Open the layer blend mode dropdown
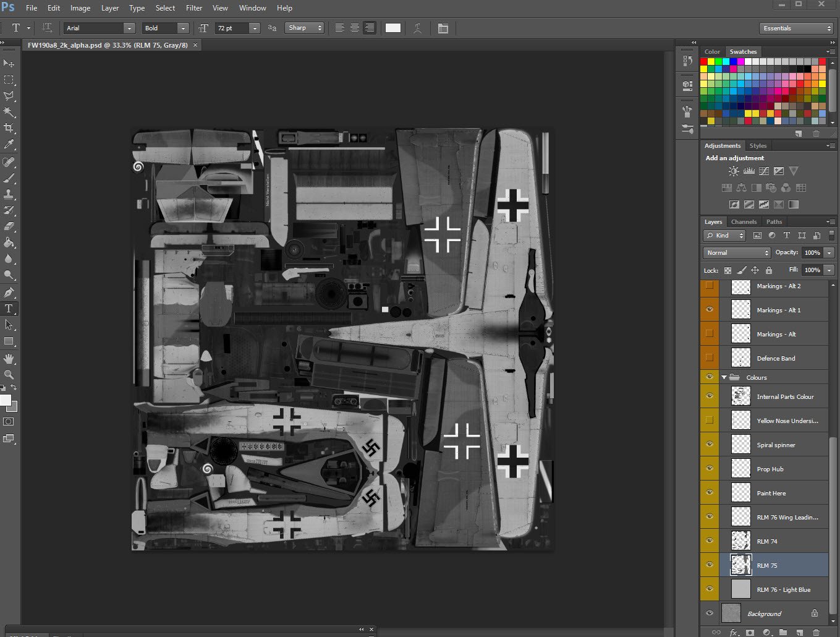The width and height of the screenshot is (840, 637). coord(737,252)
